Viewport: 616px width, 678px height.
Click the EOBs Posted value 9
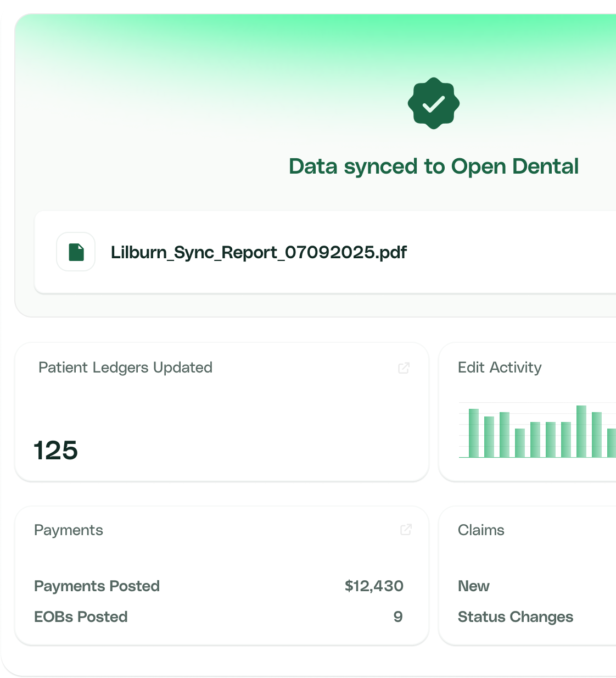coord(398,617)
